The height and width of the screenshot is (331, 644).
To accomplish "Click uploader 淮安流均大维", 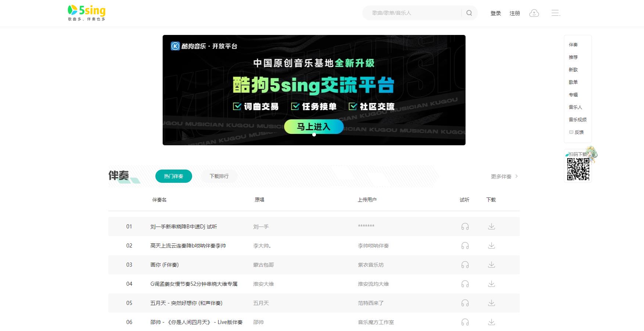I will point(373,284).
